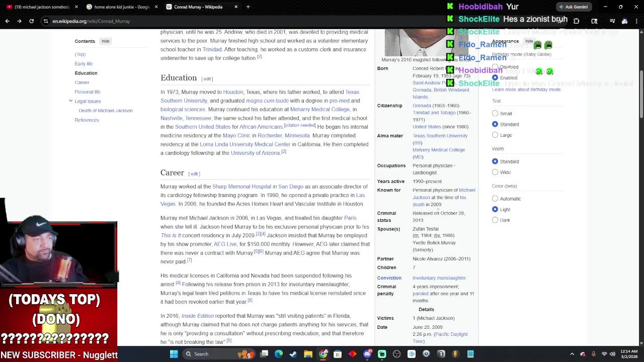The height and width of the screenshot is (362, 644).
Task: Open Discord from the taskbar
Action: [x=367, y=354]
